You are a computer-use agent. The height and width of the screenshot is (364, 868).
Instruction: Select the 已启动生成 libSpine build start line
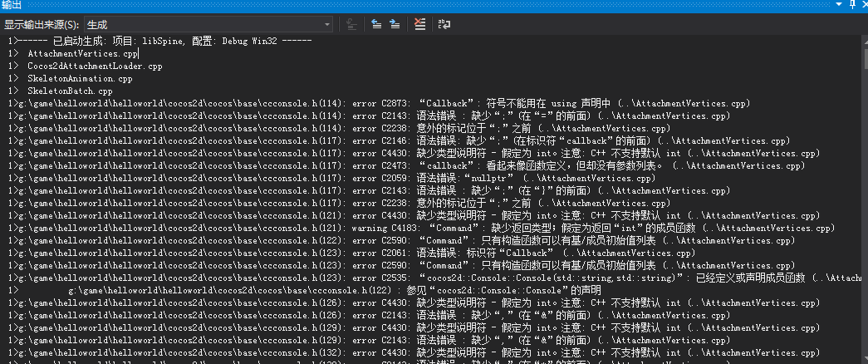[x=160, y=42]
